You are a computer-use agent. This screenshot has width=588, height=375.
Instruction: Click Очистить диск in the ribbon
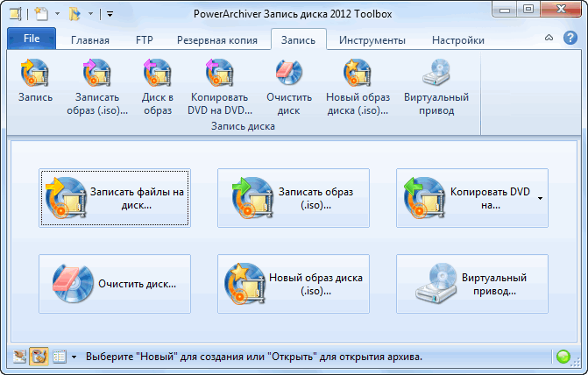pos(289,87)
